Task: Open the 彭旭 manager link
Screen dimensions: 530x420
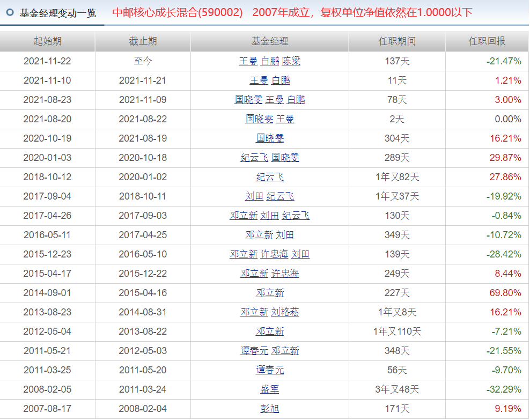Action: pos(270,409)
